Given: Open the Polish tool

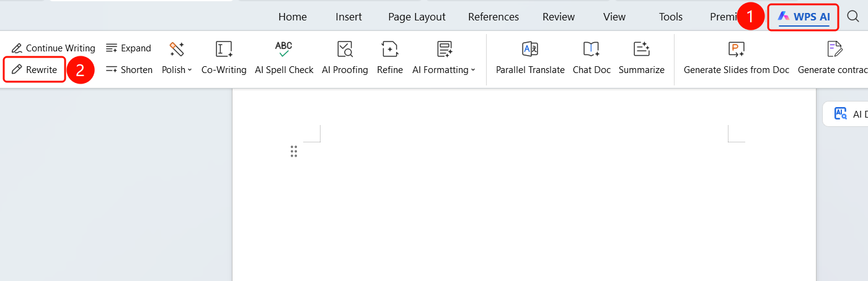Looking at the screenshot, I should pyautogui.click(x=177, y=58).
